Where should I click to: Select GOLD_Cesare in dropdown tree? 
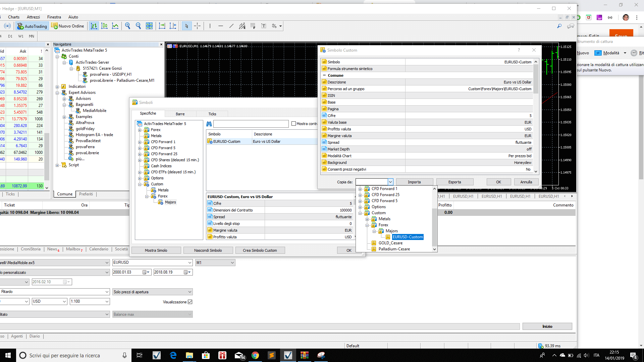pyautogui.click(x=390, y=243)
